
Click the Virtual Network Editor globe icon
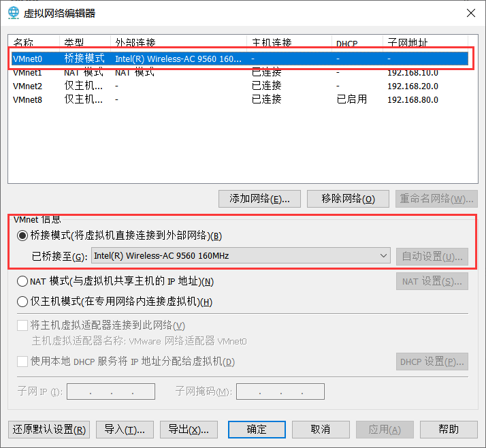tap(14, 13)
